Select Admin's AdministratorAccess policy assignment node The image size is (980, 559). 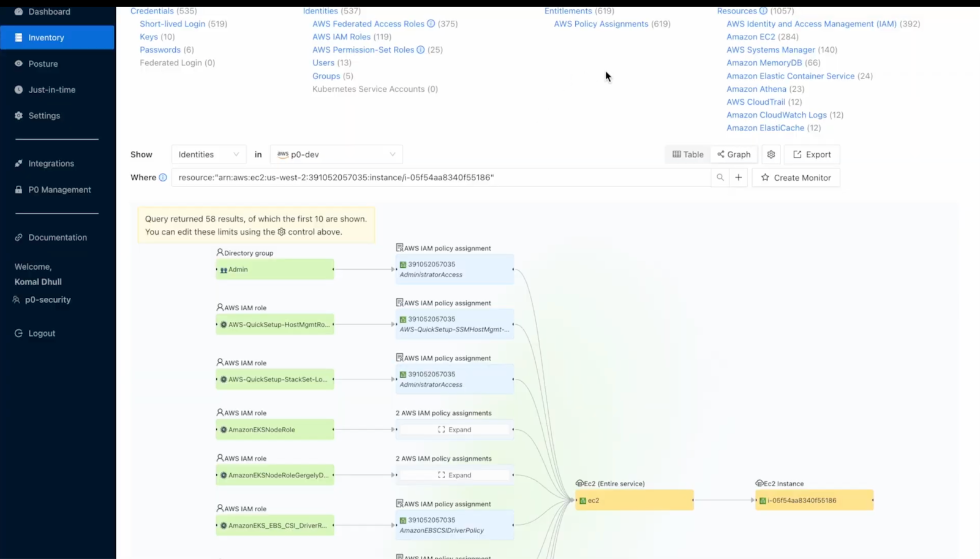(454, 269)
